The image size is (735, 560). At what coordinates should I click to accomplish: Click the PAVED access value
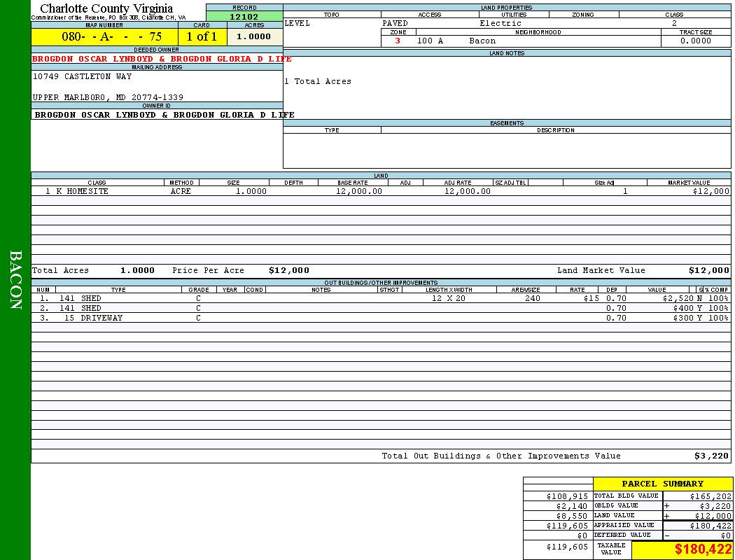tap(395, 23)
